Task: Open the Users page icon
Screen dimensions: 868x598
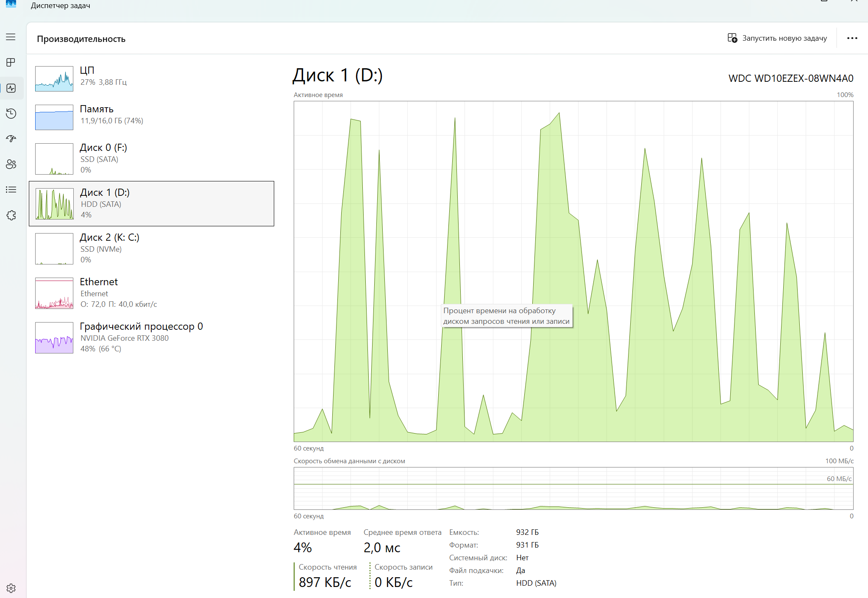Action: 11,164
